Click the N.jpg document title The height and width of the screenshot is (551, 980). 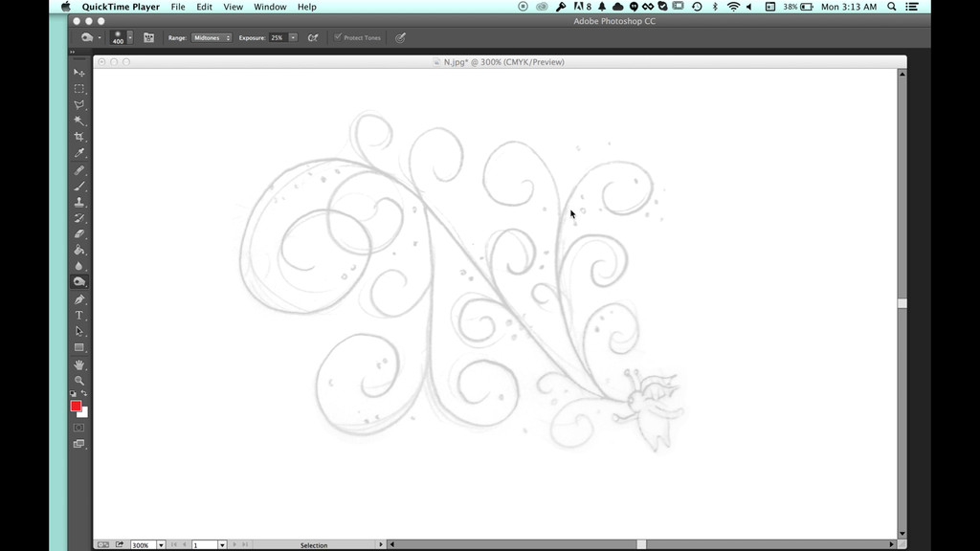point(503,62)
